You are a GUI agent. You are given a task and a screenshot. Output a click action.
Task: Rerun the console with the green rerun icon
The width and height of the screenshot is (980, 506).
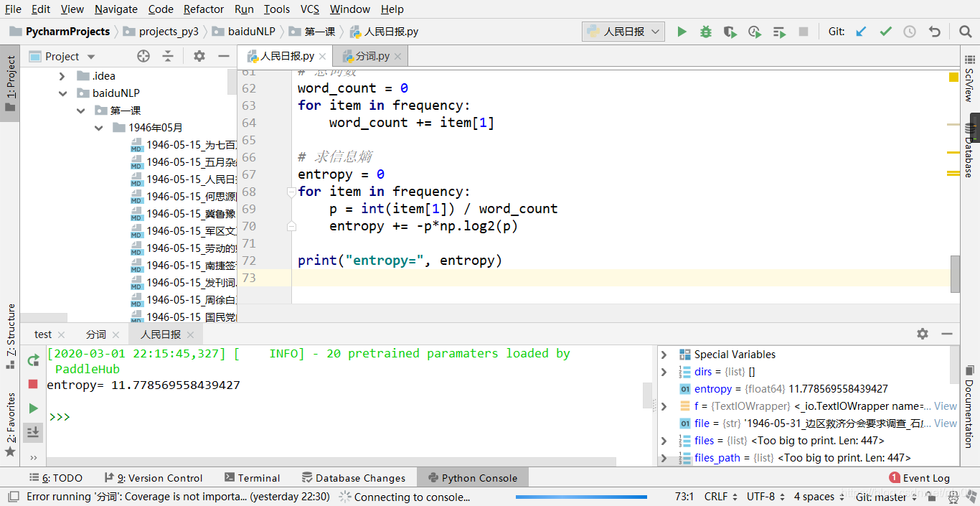pyautogui.click(x=33, y=360)
